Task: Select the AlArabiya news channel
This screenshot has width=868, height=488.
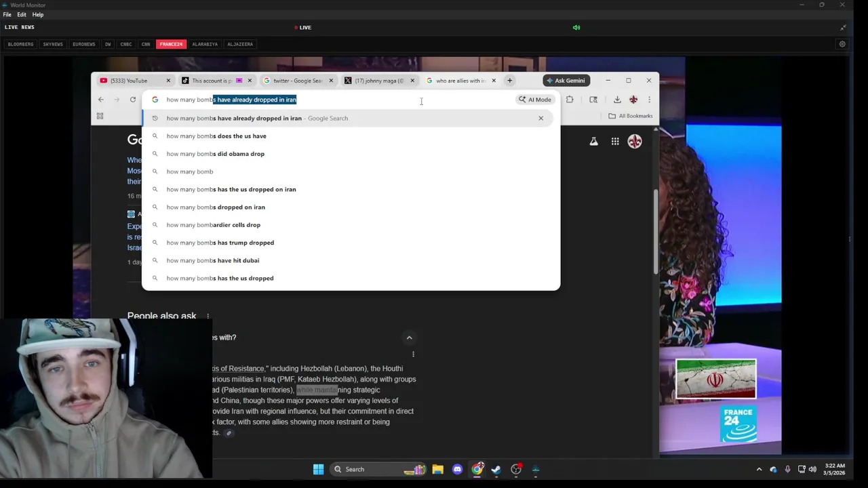Action: pyautogui.click(x=205, y=44)
